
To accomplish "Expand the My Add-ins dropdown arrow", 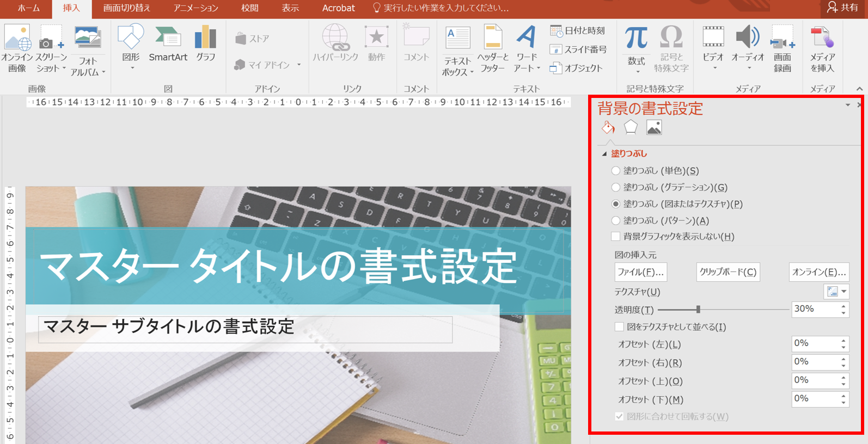I will coord(299,65).
